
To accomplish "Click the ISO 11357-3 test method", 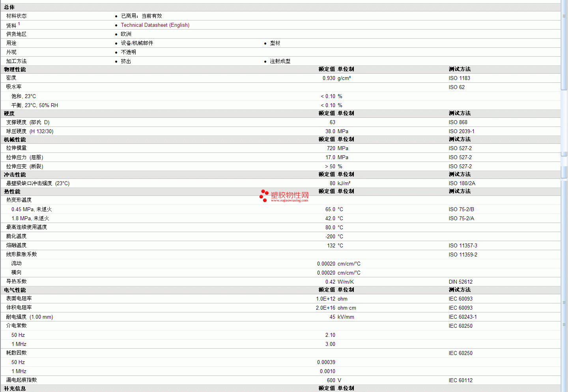I will 463,245.
